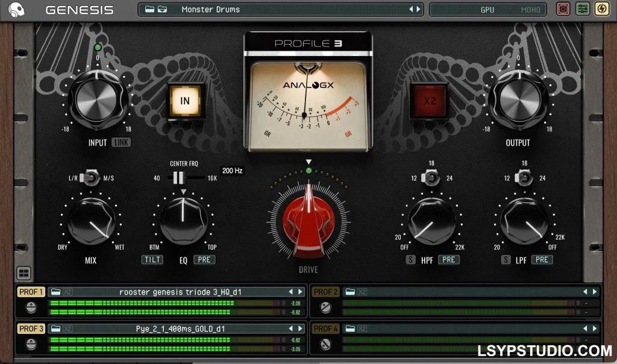Previous profile arrow in PROF 3 slot
This screenshot has height=364, width=617.
click(291, 328)
